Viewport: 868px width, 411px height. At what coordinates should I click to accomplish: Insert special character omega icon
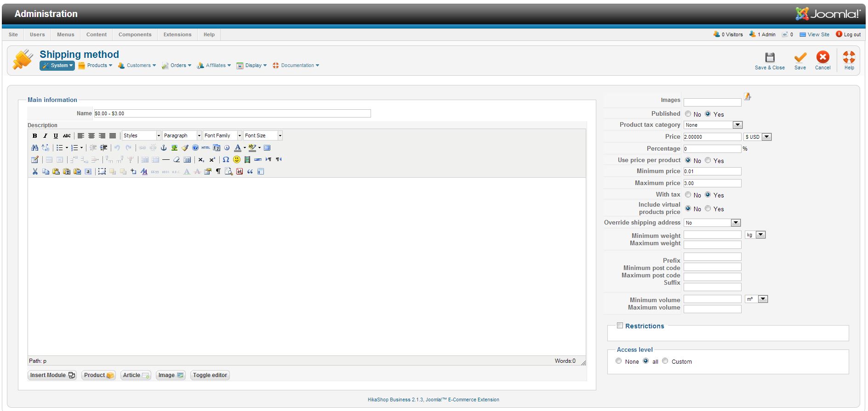tap(226, 159)
